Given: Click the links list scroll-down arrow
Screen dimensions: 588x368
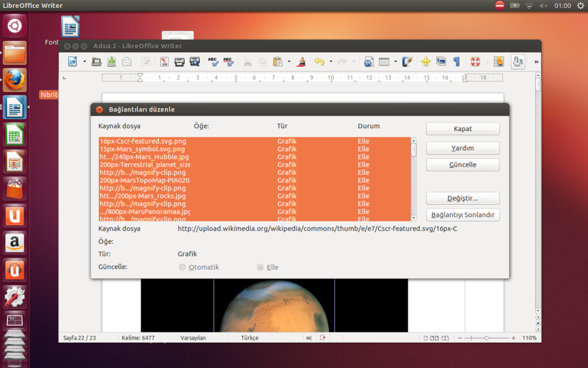Looking at the screenshot, I should (x=413, y=218).
